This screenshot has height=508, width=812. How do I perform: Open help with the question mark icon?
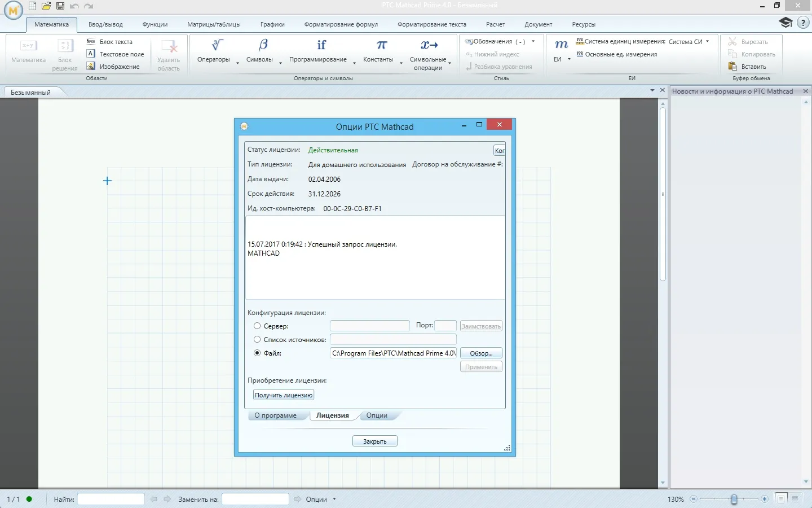pyautogui.click(x=803, y=23)
